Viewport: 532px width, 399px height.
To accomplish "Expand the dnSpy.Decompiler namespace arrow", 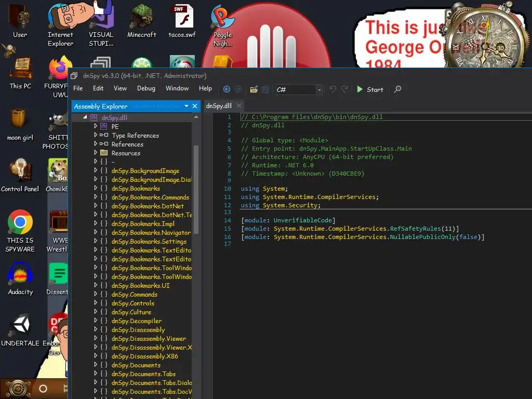I will click(96, 320).
